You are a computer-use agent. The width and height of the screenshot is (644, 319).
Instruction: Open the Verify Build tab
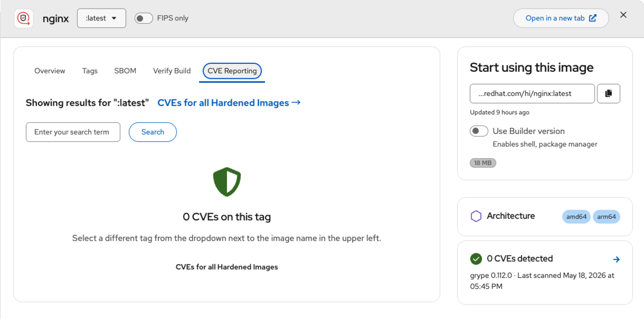tap(172, 71)
